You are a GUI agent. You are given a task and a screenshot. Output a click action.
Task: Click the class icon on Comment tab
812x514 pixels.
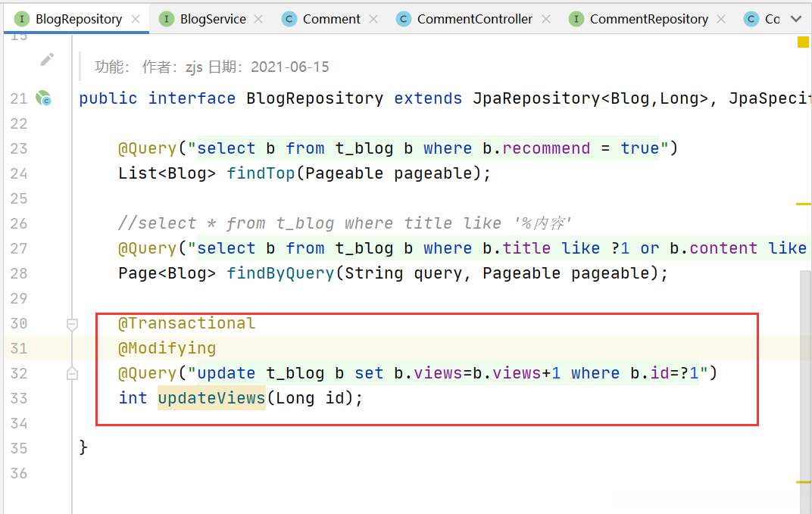[289, 19]
